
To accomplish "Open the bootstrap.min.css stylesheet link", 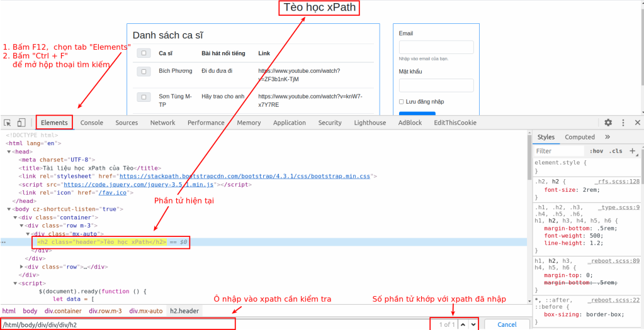I will [x=245, y=176].
